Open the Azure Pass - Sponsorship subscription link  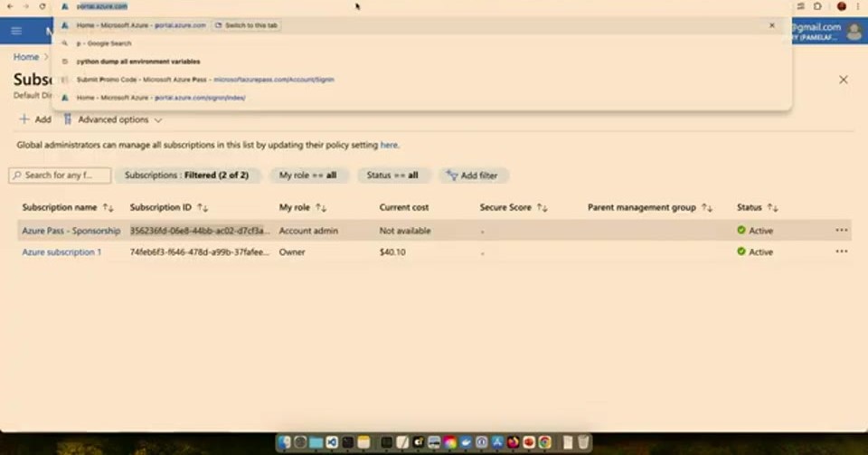[71, 231]
